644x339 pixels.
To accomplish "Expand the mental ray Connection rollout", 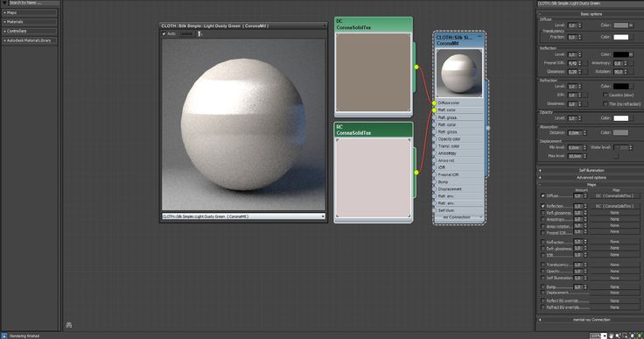I will pos(591,320).
